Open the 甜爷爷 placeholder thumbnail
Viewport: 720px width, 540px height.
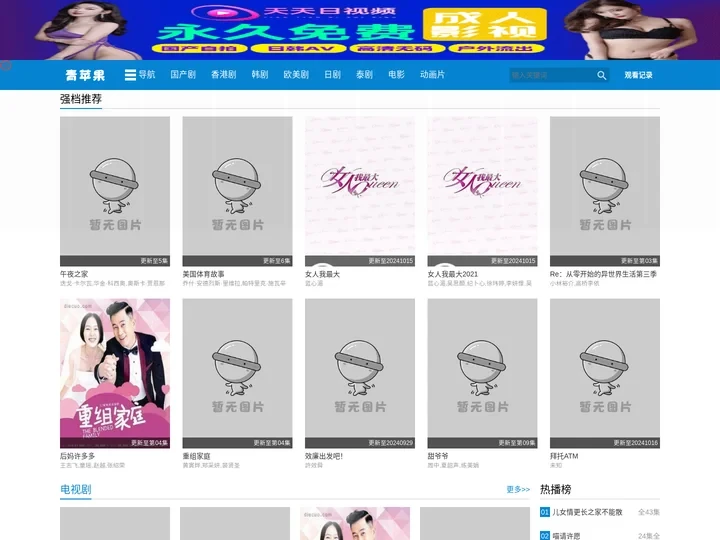coord(483,373)
